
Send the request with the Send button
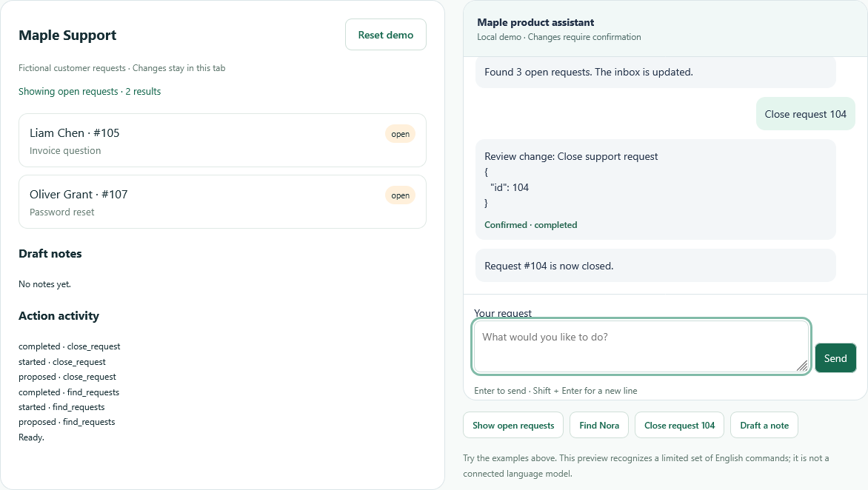tap(835, 358)
